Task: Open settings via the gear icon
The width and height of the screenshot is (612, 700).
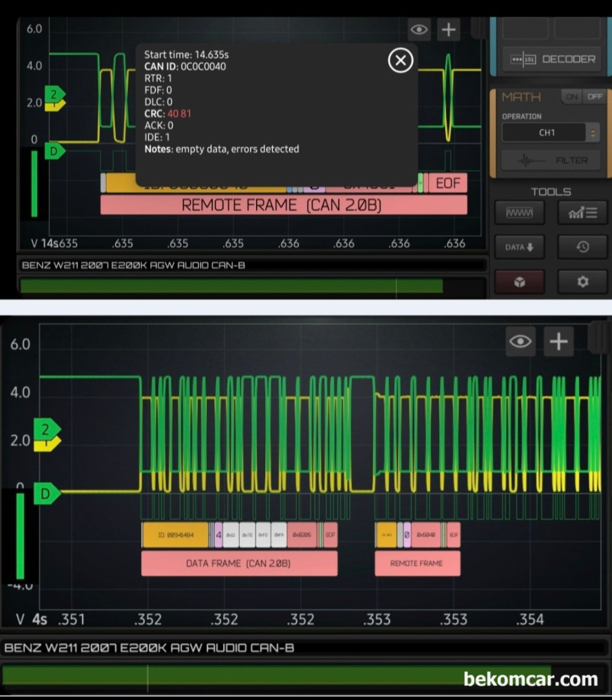Action: 583,282
